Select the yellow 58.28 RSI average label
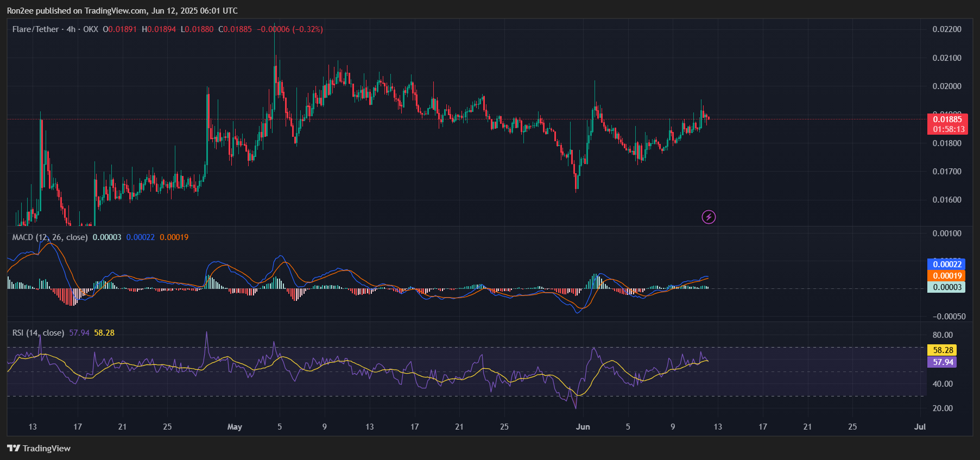This screenshot has height=460, width=980. click(943, 350)
